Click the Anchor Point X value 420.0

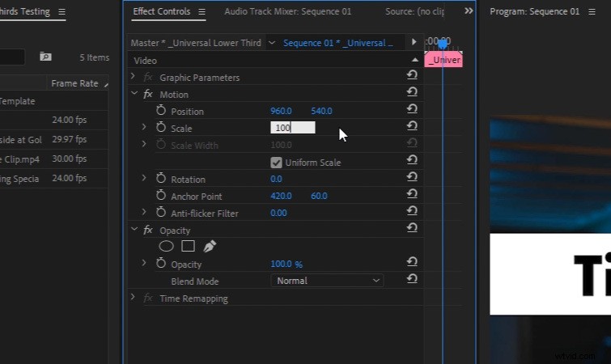(x=281, y=196)
